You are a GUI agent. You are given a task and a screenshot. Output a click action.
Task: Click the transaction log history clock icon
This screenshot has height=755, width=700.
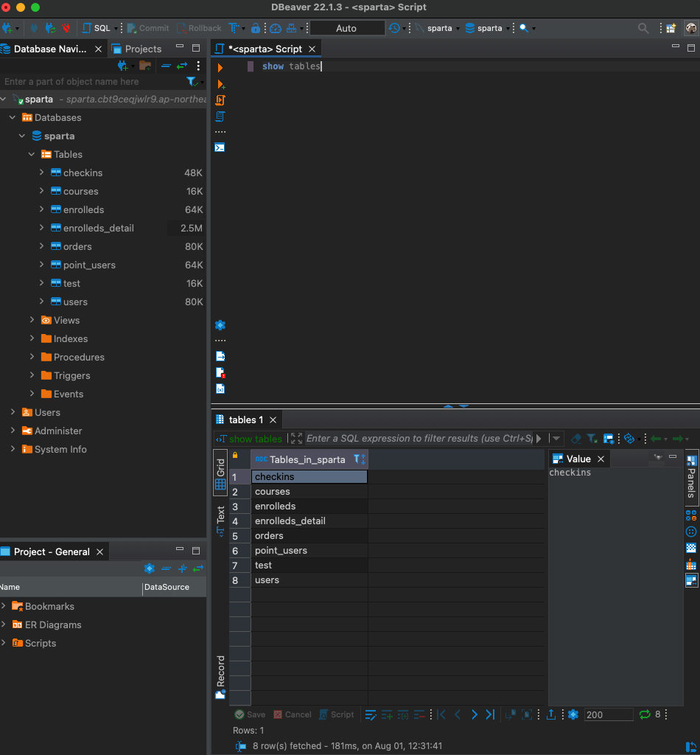pyautogui.click(x=394, y=28)
